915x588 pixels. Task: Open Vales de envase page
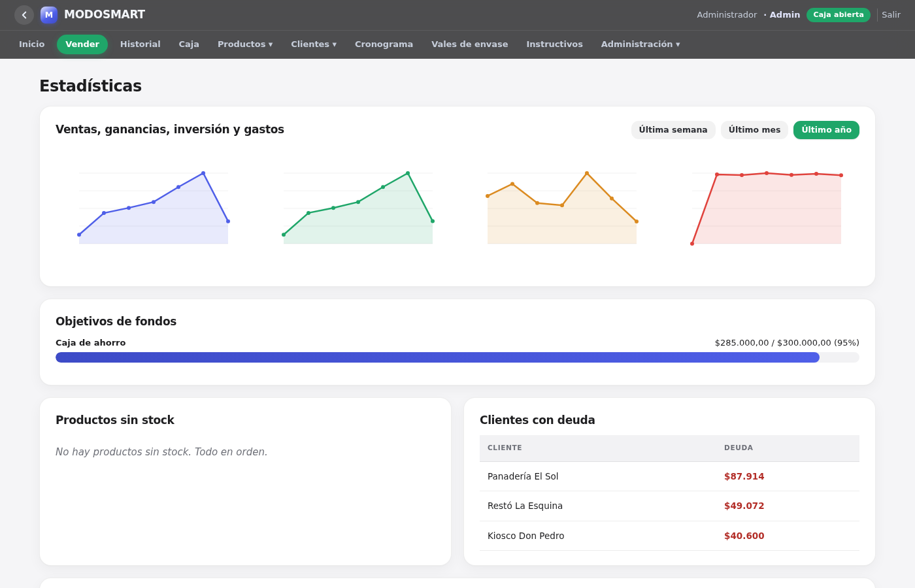click(x=470, y=44)
